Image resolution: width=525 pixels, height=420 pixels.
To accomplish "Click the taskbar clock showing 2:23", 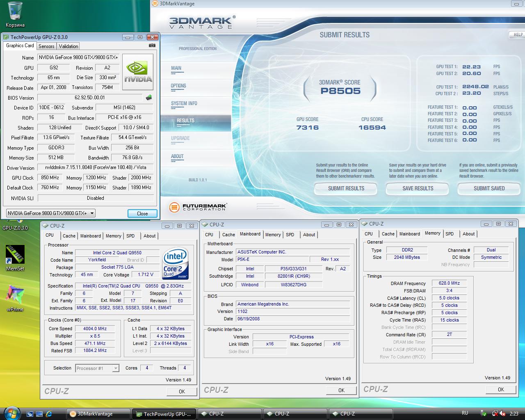I will [x=514, y=414].
